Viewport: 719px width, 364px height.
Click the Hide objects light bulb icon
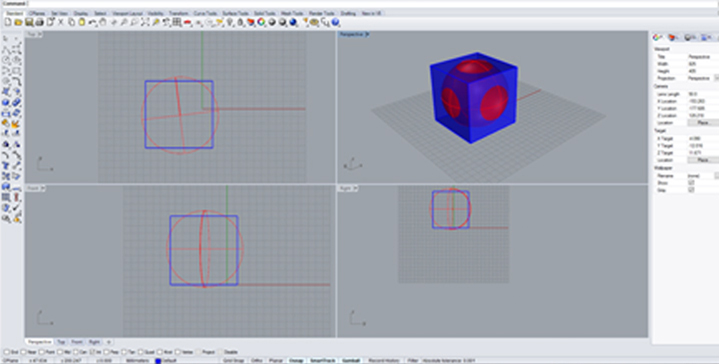(x=230, y=22)
